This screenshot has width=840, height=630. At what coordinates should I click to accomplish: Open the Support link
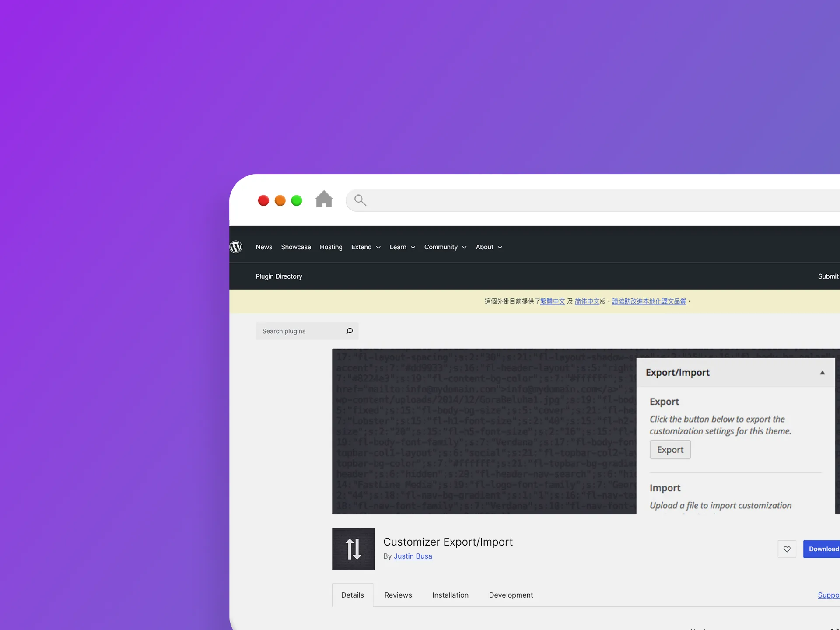829,595
